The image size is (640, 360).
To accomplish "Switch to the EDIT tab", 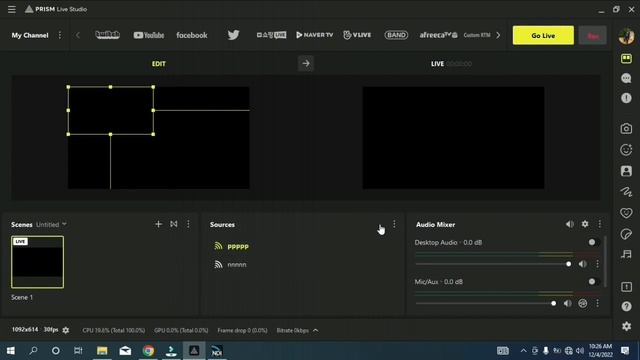I will click(x=158, y=64).
